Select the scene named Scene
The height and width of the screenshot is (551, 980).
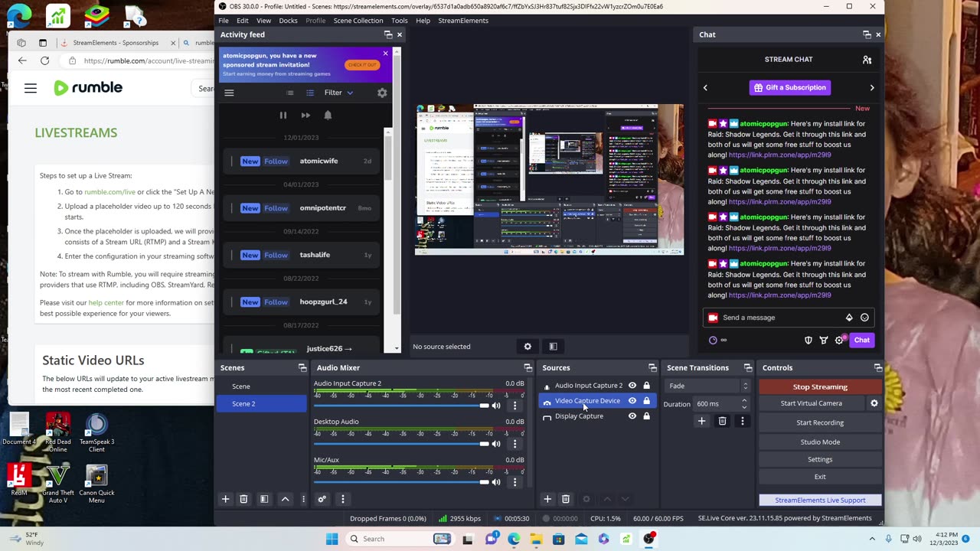click(x=261, y=386)
